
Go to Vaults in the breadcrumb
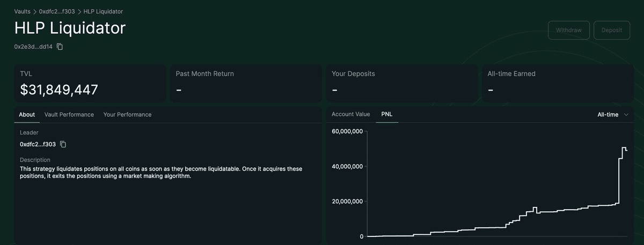23,11
